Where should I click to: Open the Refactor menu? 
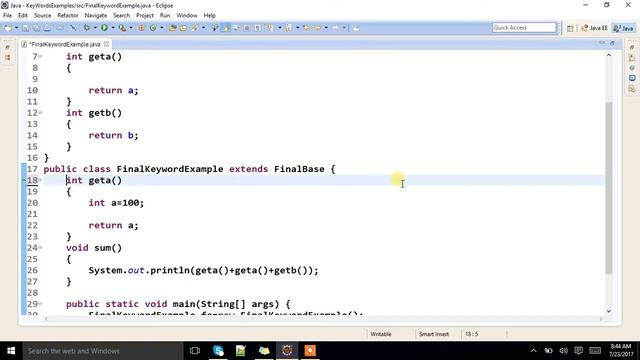[x=68, y=15]
